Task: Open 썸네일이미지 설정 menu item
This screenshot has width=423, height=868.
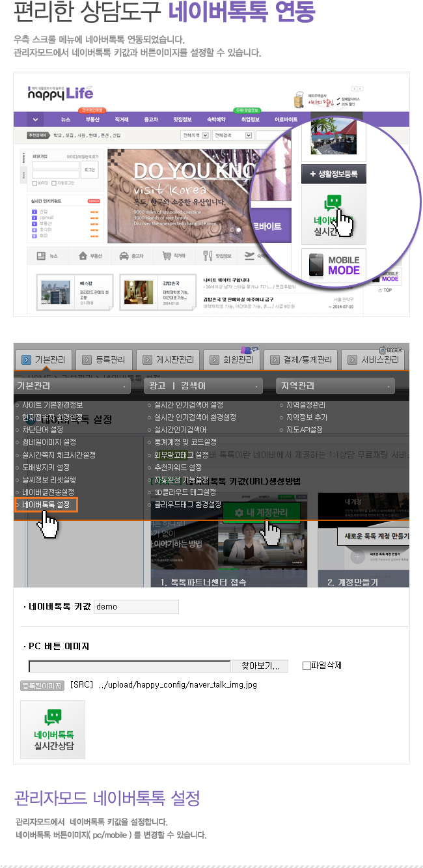Action: (49, 442)
